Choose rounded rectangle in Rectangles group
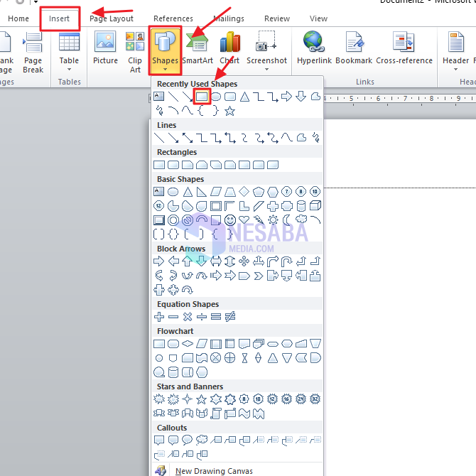This screenshot has width=476, height=476. [x=173, y=165]
